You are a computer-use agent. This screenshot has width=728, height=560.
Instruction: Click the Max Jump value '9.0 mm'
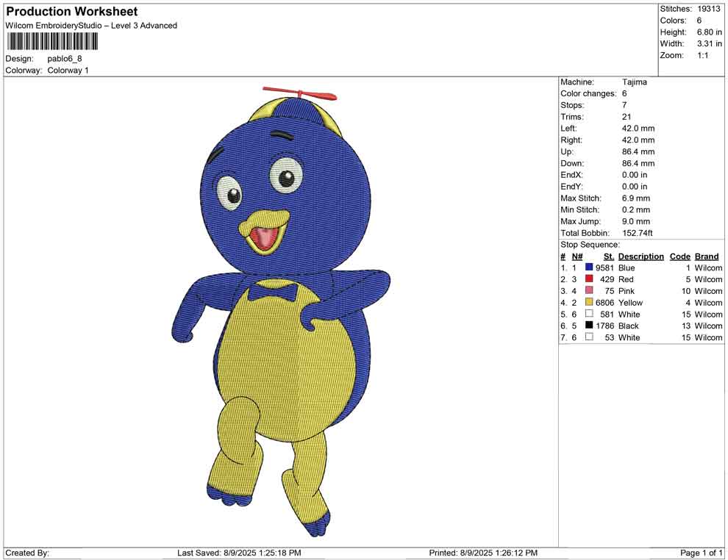(635, 221)
